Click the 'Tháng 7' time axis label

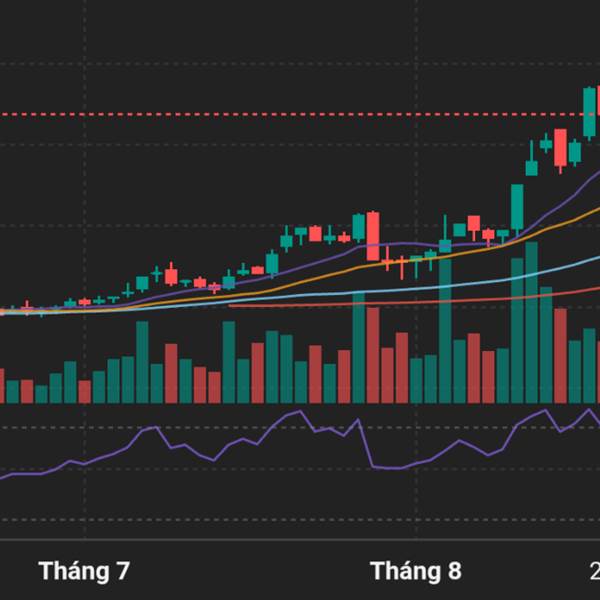pos(84,571)
